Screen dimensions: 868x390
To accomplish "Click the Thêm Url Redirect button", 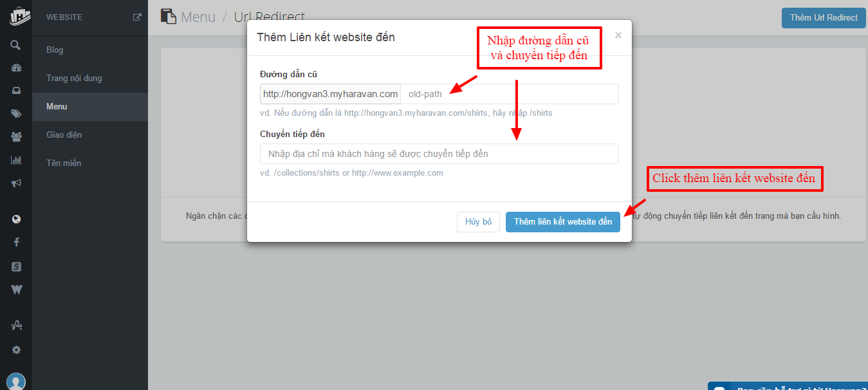I will coord(824,17).
